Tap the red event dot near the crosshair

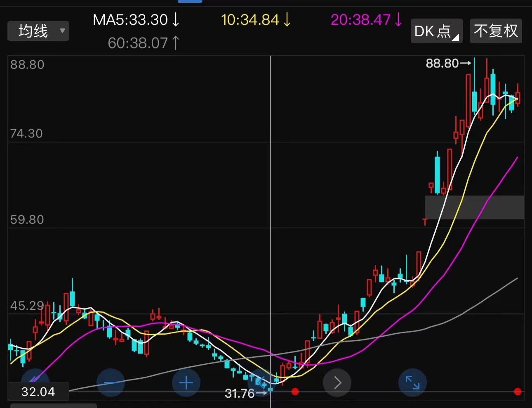(x=295, y=391)
